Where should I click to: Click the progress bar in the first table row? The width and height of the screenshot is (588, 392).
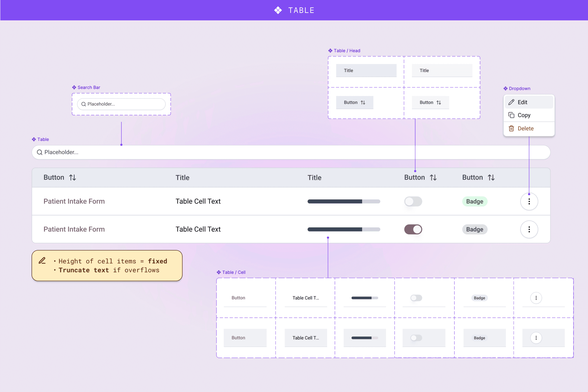344,201
